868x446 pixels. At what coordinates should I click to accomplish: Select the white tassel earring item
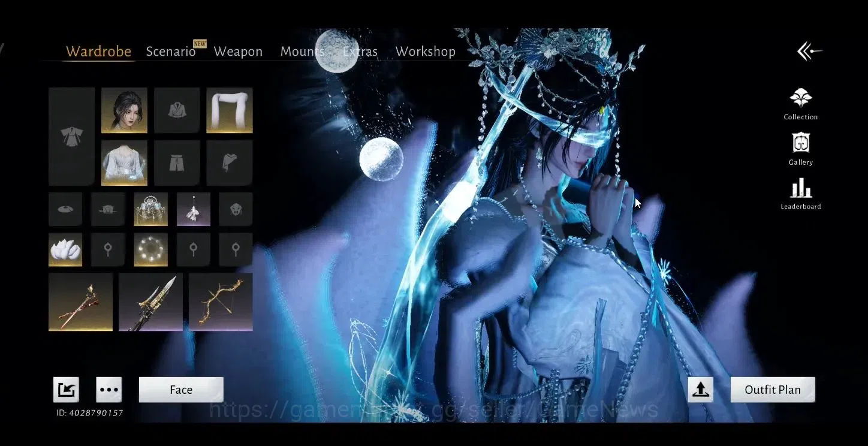click(x=193, y=209)
